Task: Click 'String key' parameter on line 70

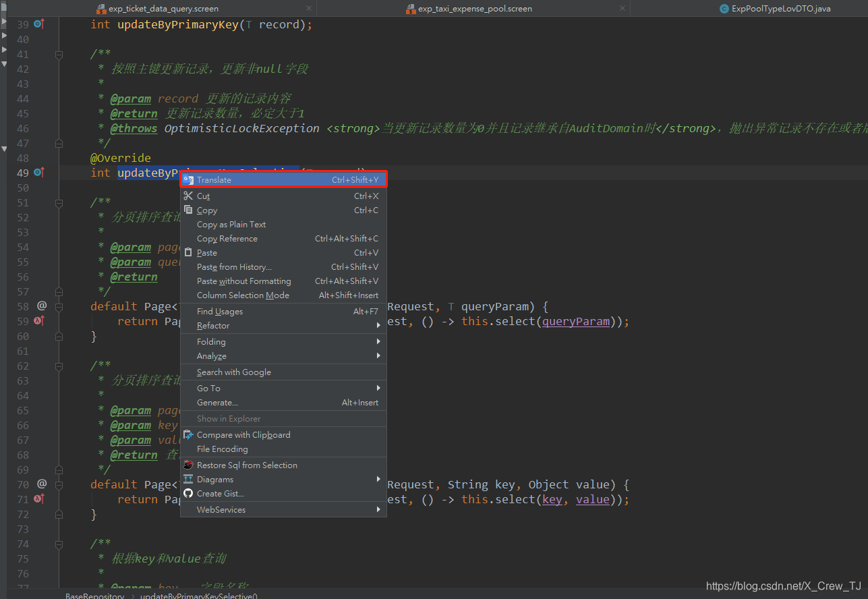Action: tap(480, 484)
